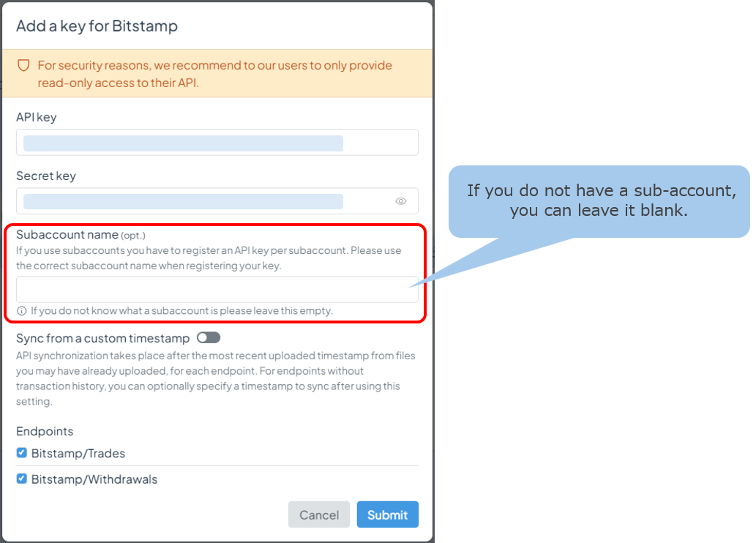756x543 pixels.
Task: Click the blue sub-account callout bubble
Action: [x=599, y=201]
